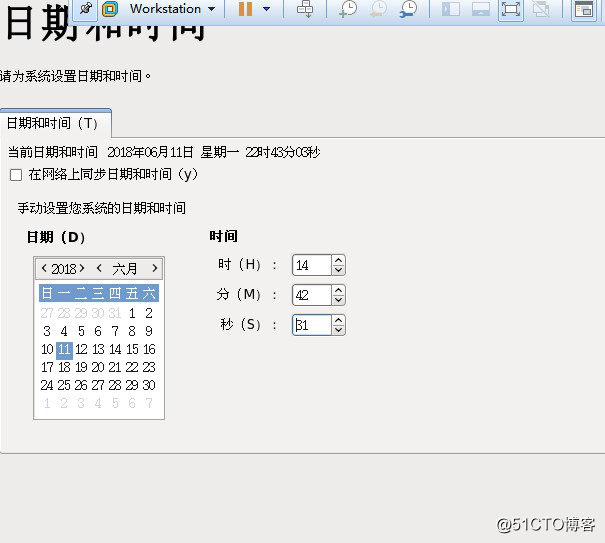Click the VMware Workstation logo icon
The height and width of the screenshot is (543, 605).
tap(110, 8)
